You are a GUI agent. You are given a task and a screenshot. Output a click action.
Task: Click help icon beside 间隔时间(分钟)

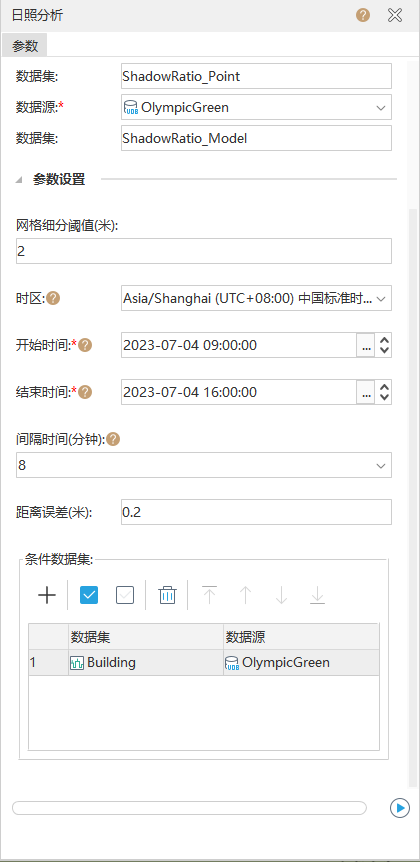point(113,439)
